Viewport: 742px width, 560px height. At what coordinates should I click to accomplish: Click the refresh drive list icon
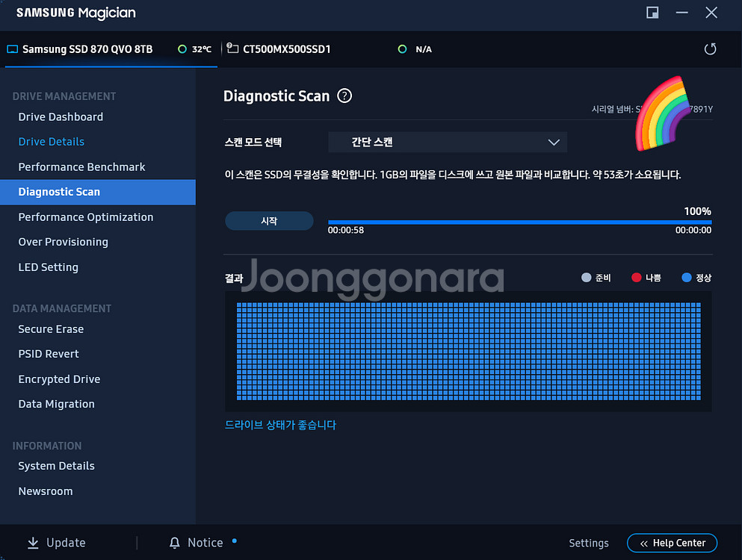(710, 49)
